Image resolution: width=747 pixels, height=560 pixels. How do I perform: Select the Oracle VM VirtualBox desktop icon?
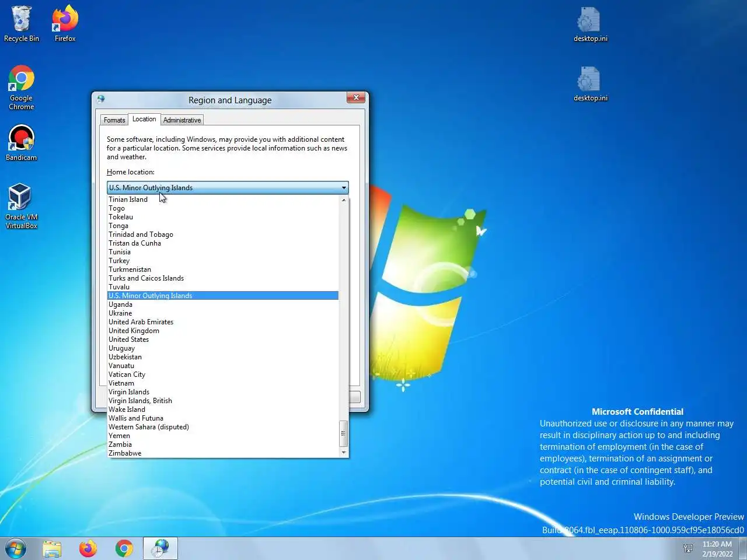(22, 206)
